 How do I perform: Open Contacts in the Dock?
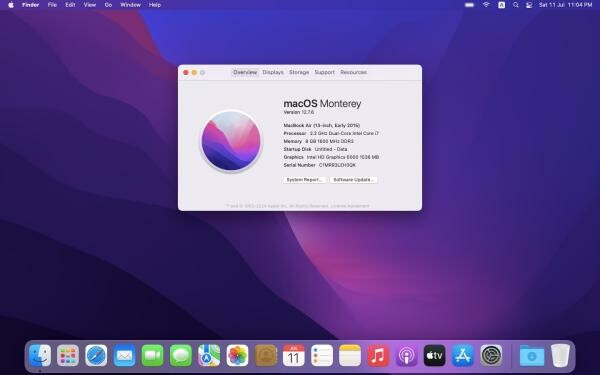coord(266,355)
